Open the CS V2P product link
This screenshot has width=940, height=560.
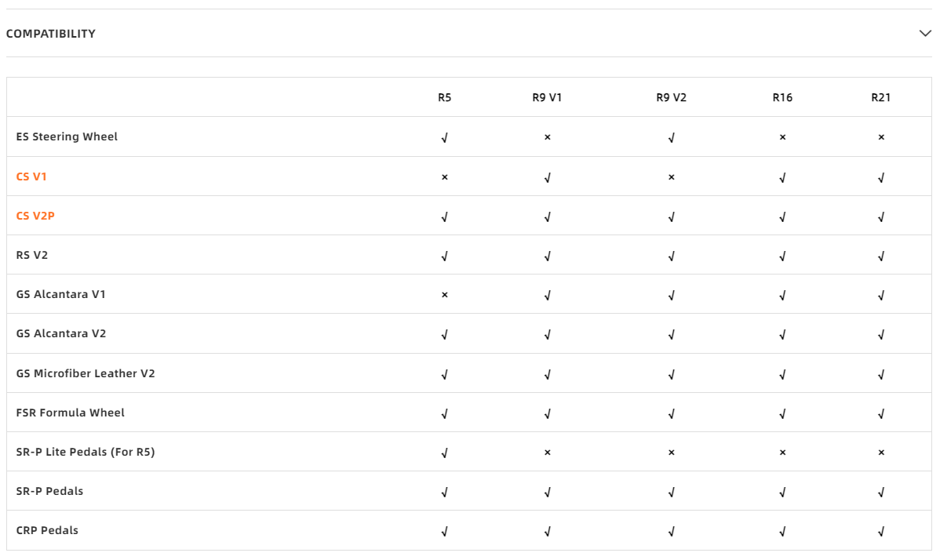click(x=35, y=216)
